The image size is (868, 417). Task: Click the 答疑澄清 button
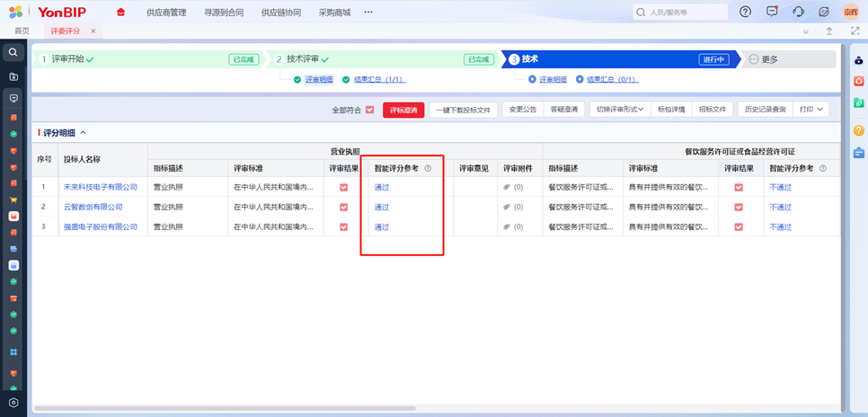pos(563,110)
